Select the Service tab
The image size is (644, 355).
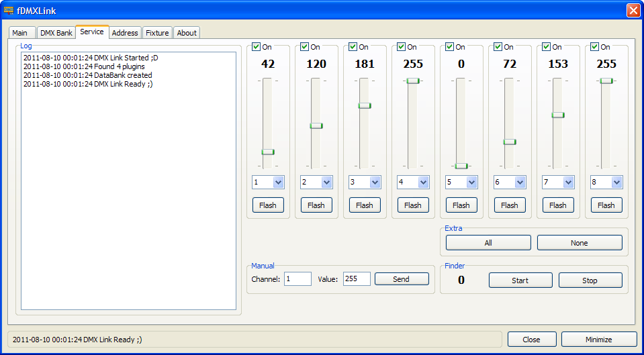click(92, 32)
